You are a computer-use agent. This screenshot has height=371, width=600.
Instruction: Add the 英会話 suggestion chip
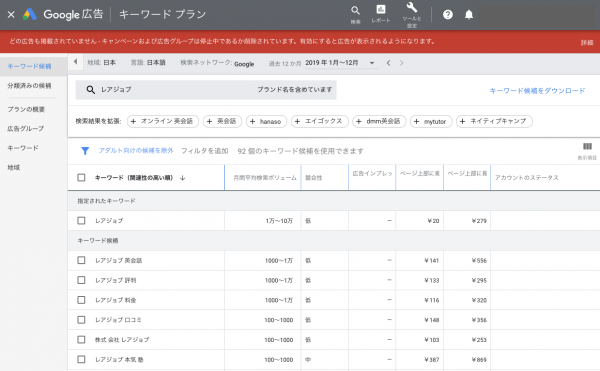click(222, 121)
